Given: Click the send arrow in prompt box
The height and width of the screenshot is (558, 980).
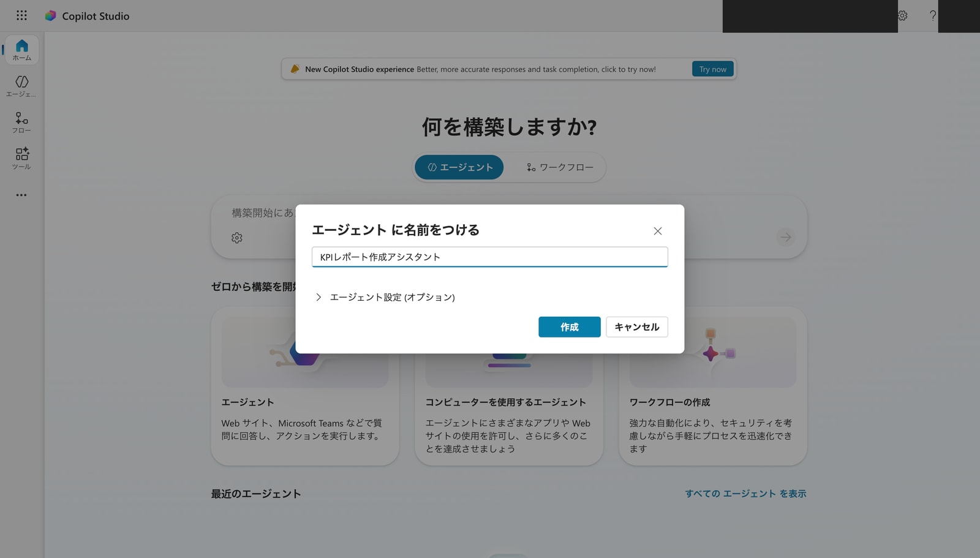Looking at the screenshot, I should (x=786, y=237).
